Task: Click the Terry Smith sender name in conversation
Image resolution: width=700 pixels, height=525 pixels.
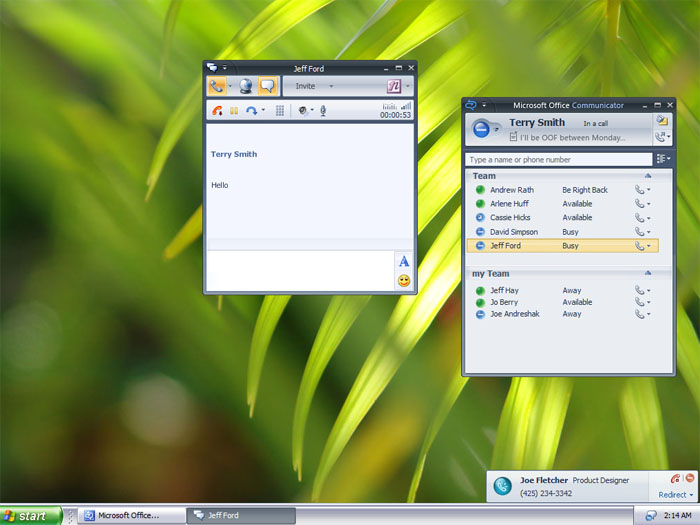Action: click(x=234, y=154)
